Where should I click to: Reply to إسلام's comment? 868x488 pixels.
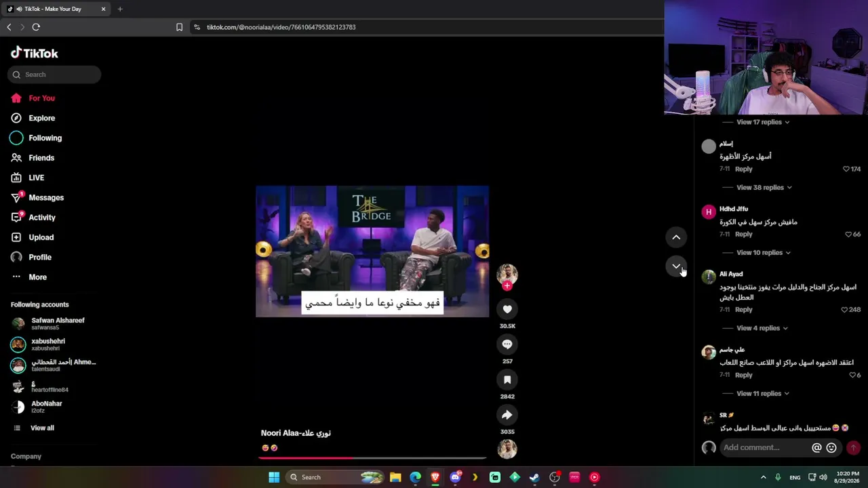pyautogui.click(x=744, y=169)
